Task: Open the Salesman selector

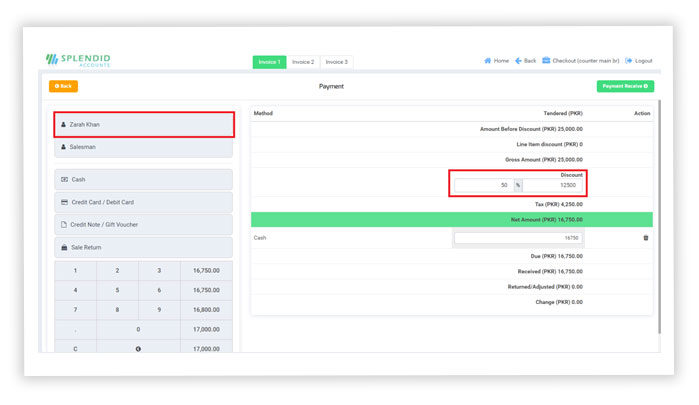Action: [x=143, y=147]
